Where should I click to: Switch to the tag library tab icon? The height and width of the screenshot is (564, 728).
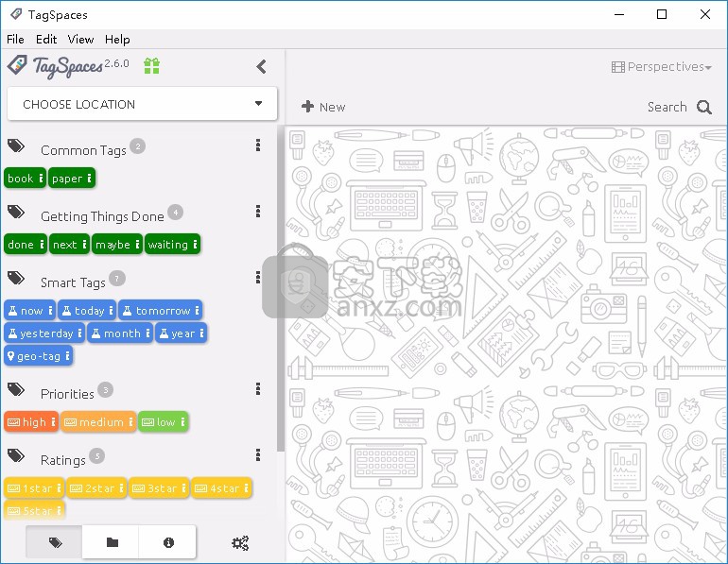(55, 542)
